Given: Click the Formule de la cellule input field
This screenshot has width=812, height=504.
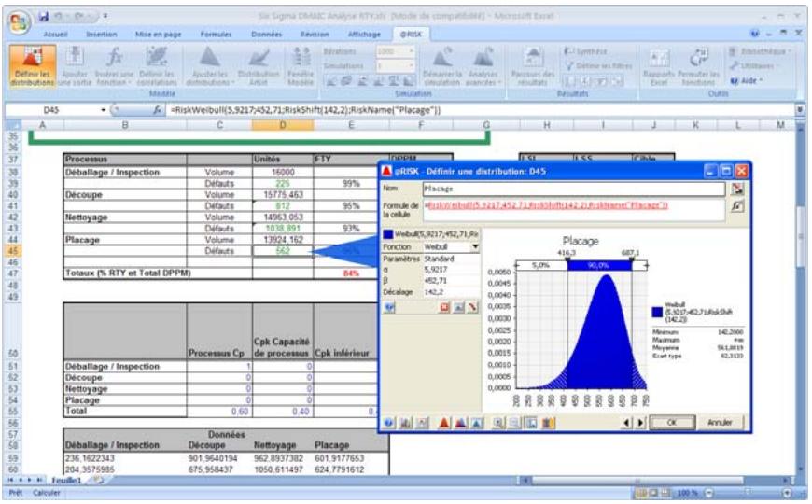Looking at the screenshot, I should [x=574, y=209].
